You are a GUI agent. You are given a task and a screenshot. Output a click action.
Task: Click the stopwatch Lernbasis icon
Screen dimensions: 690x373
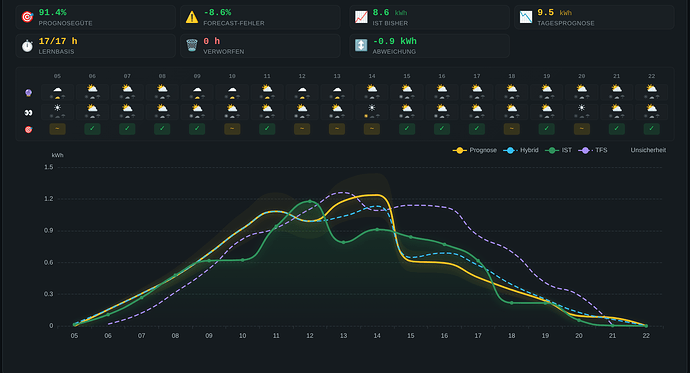pyautogui.click(x=27, y=46)
